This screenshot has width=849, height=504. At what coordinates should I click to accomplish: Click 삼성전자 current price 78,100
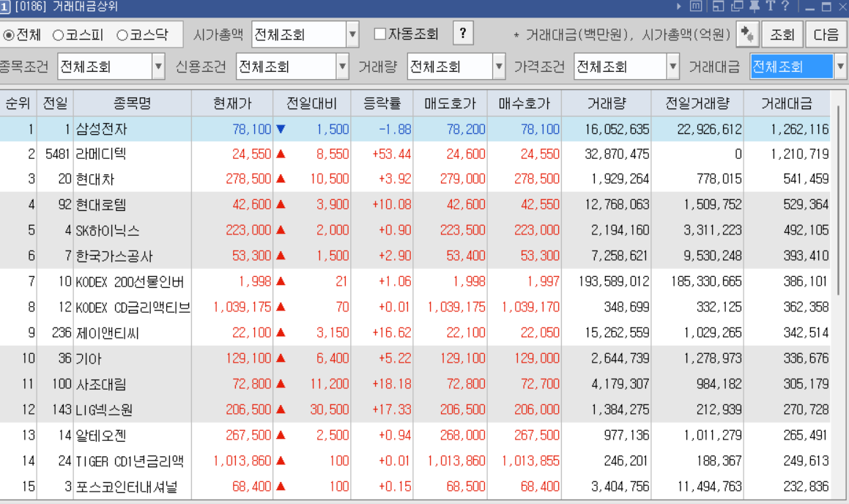pyautogui.click(x=252, y=130)
